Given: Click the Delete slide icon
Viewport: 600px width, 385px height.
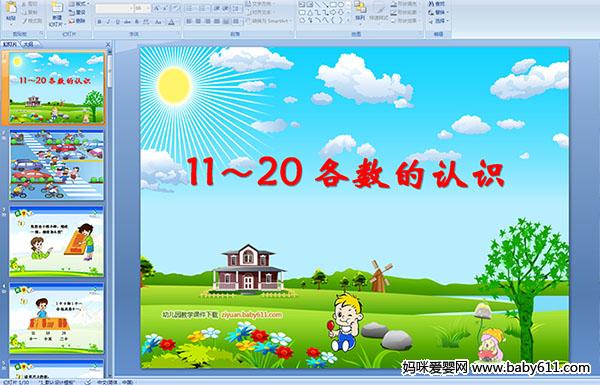Looking at the screenshot, I should tap(72, 21).
